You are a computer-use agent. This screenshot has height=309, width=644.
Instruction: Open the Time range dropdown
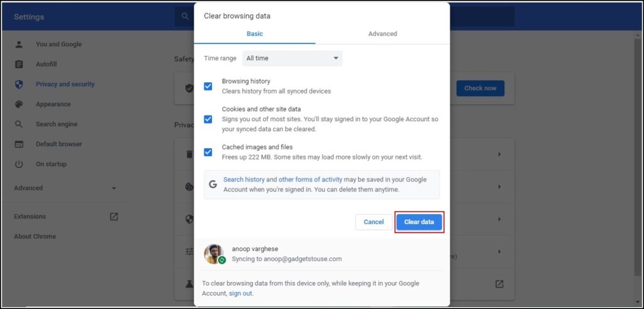tap(292, 58)
